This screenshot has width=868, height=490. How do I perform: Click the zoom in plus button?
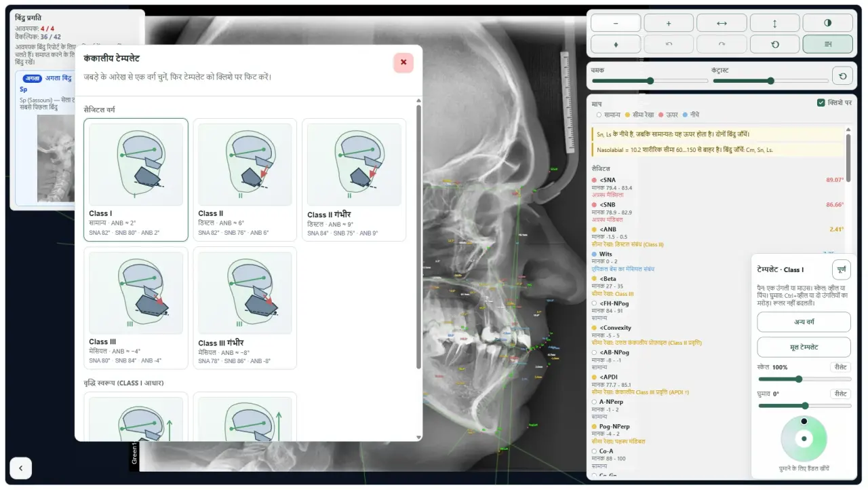coord(669,23)
